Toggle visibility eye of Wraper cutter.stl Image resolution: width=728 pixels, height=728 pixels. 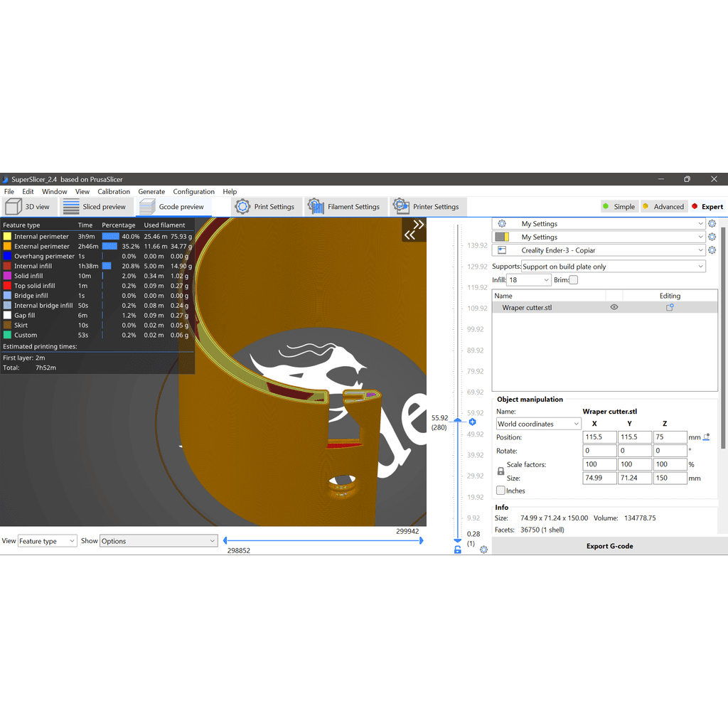614,307
